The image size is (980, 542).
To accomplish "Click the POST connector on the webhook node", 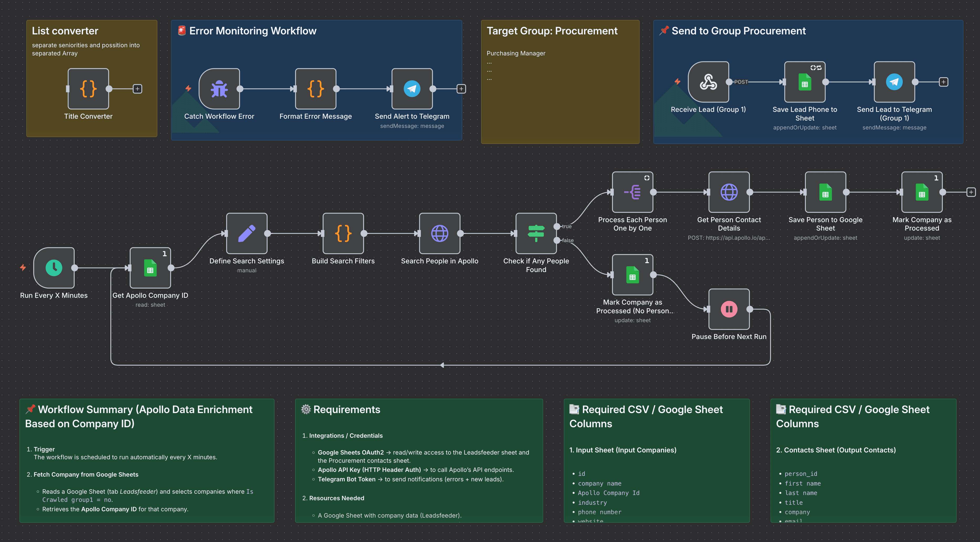I will pyautogui.click(x=729, y=82).
